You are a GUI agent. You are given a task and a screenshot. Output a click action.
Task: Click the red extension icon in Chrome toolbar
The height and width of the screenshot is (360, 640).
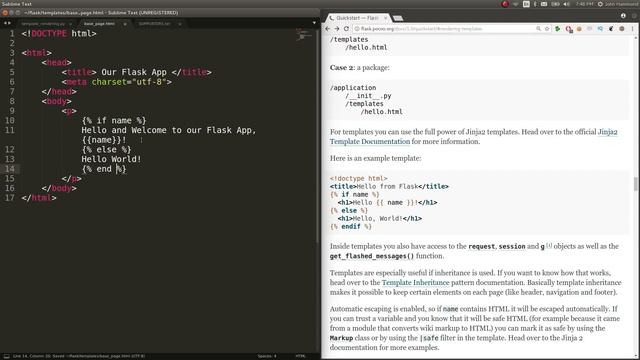click(x=569, y=29)
